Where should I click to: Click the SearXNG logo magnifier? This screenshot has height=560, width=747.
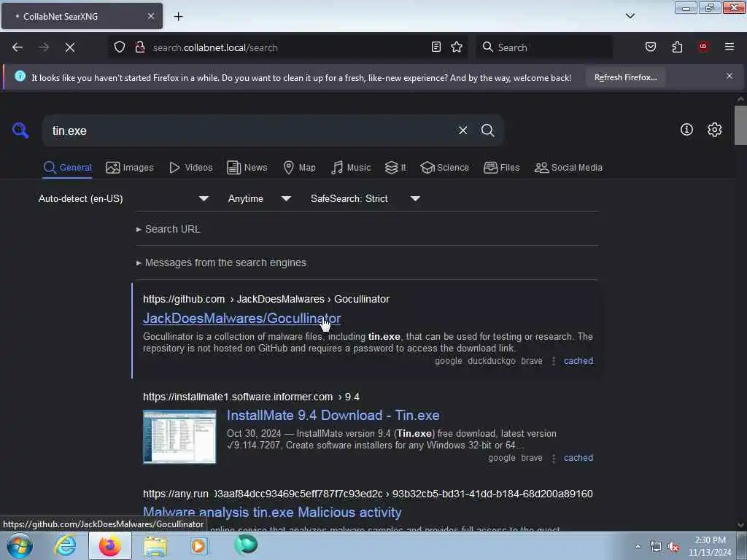(x=20, y=130)
